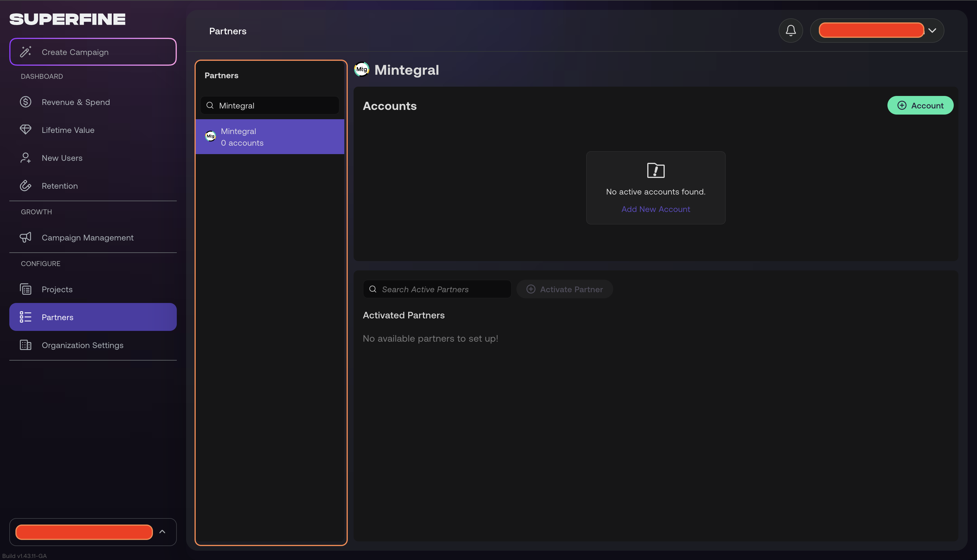Click Build v1.43.11-GA version text
Screen dimensions: 977x560
pos(24,556)
